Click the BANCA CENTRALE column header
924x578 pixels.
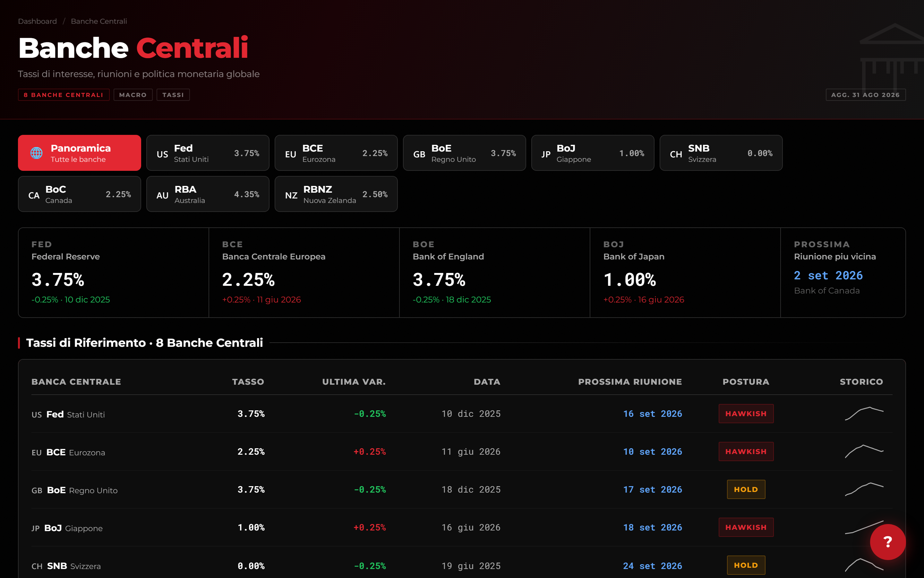(x=76, y=381)
